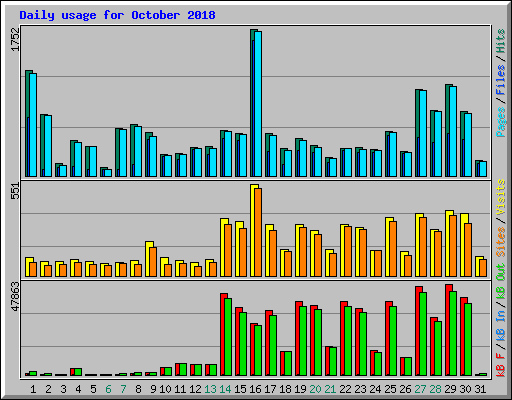This screenshot has height=400, width=512.
Task: Click the green kB bar for day 29
Action: point(453,333)
